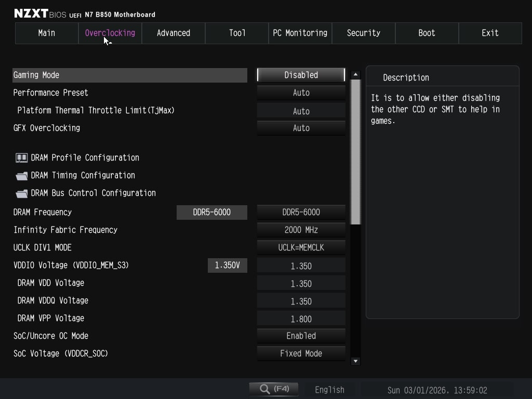
Task: Go to the Boot tab
Action: [x=427, y=33]
